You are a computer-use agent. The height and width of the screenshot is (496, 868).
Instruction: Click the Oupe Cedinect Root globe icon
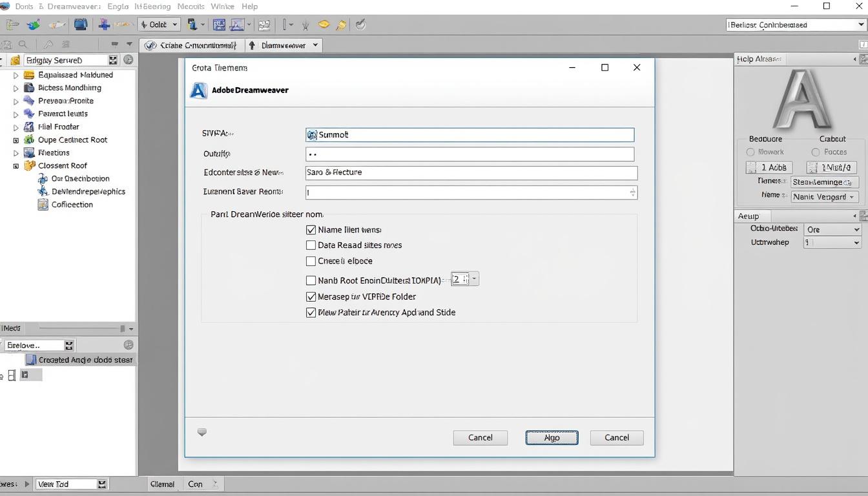pyautogui.click(x=29, y=139)
